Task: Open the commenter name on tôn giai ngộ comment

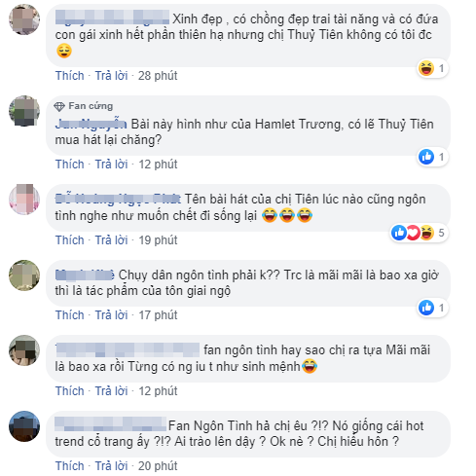Action: click(85, 275)
